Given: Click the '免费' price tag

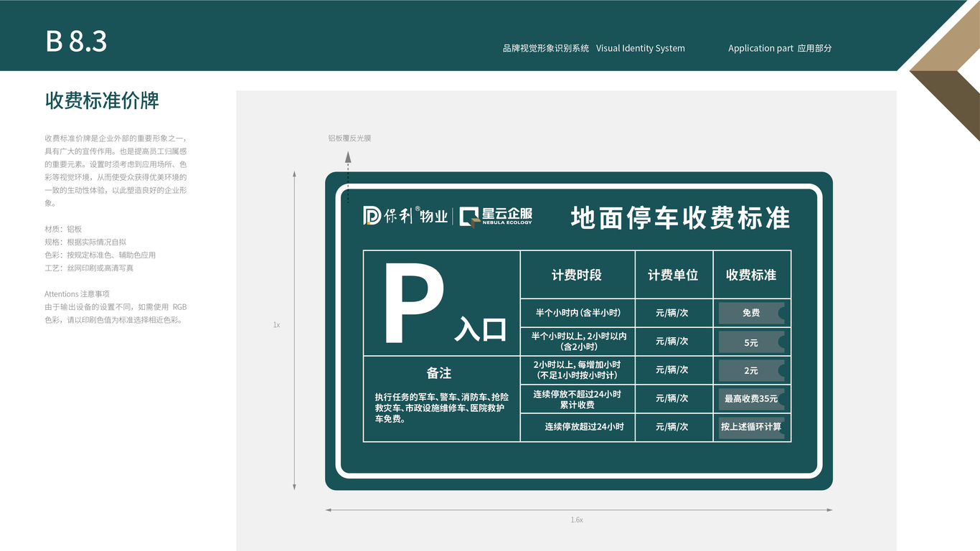Looking at the screenshot, I should [751, 314].
